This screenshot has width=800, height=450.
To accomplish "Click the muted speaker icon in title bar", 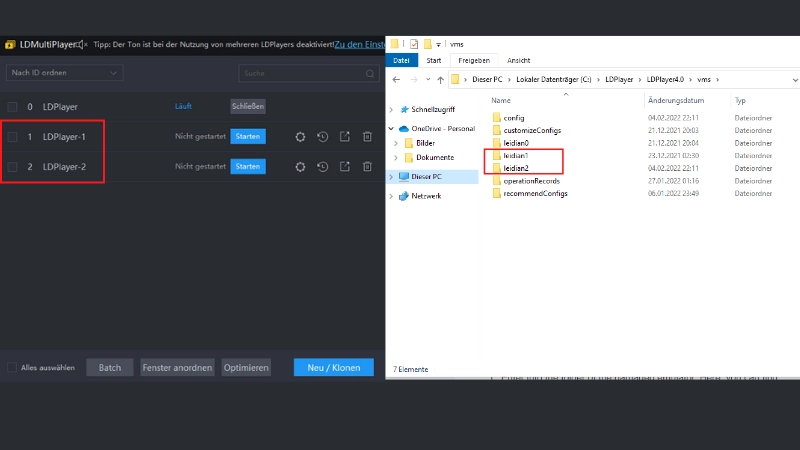I will click(82, 45).
